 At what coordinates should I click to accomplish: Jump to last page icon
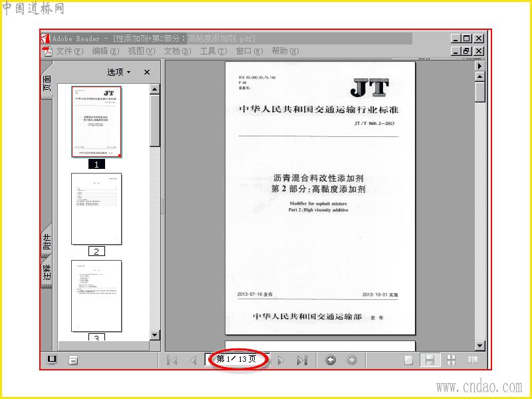click(x=302, y=360)
